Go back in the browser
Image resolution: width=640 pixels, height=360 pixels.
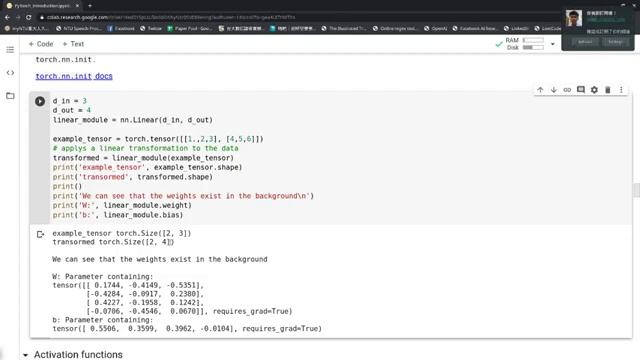tap(7, 17)
